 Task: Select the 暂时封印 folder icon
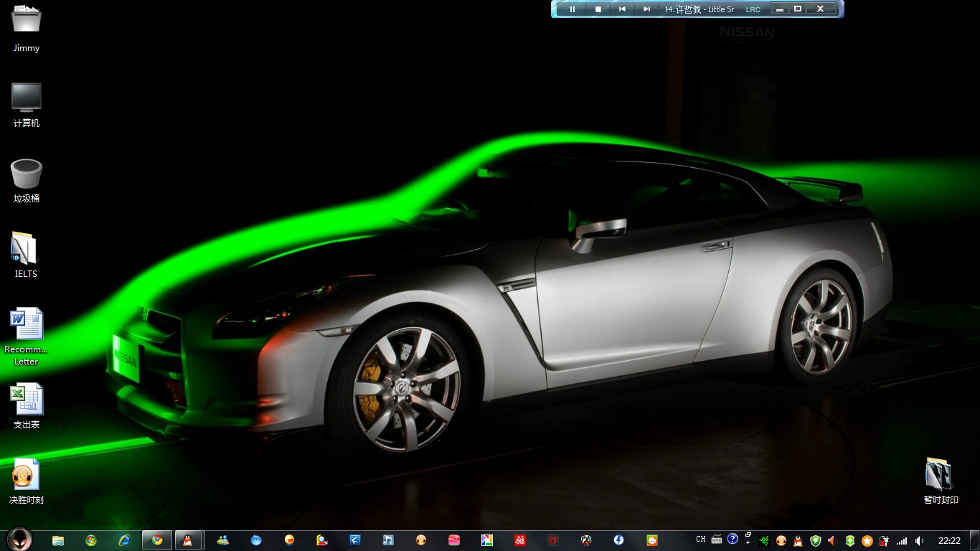(x=941, y=481)
